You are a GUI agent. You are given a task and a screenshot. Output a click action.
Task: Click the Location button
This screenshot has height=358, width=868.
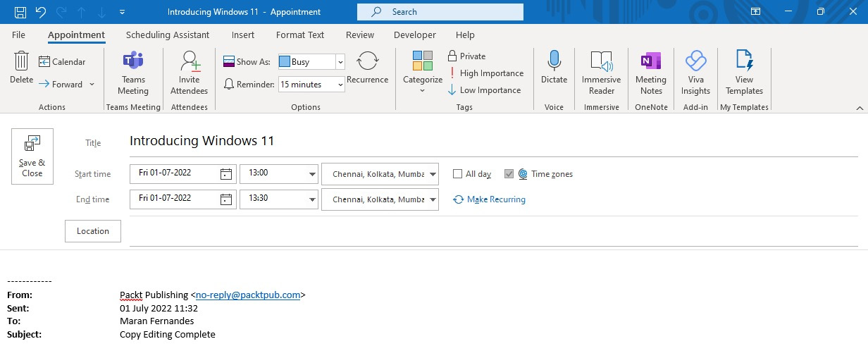[x=93, y=231]
